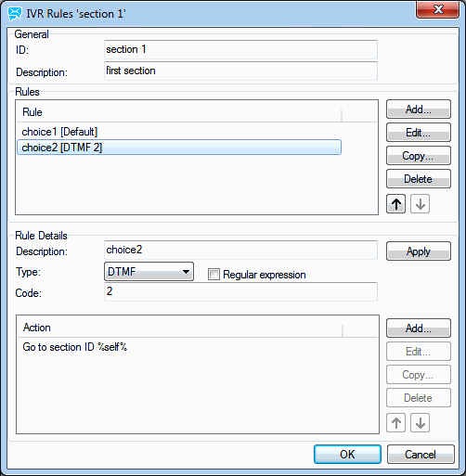
Task: Delete the selected rule
Action: coord(419,179)
